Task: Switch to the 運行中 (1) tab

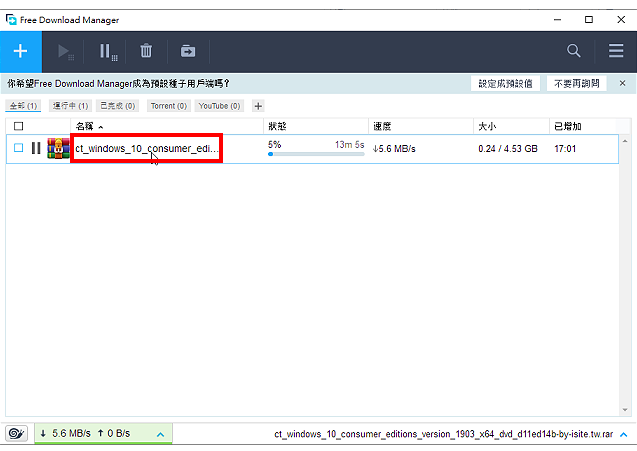Action: coord(70,106)
